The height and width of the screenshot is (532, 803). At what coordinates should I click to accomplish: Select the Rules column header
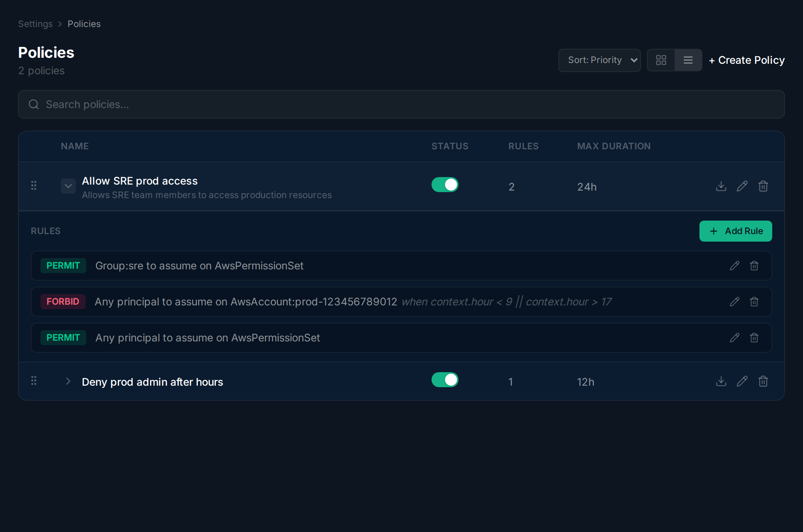tap(523, 146)
